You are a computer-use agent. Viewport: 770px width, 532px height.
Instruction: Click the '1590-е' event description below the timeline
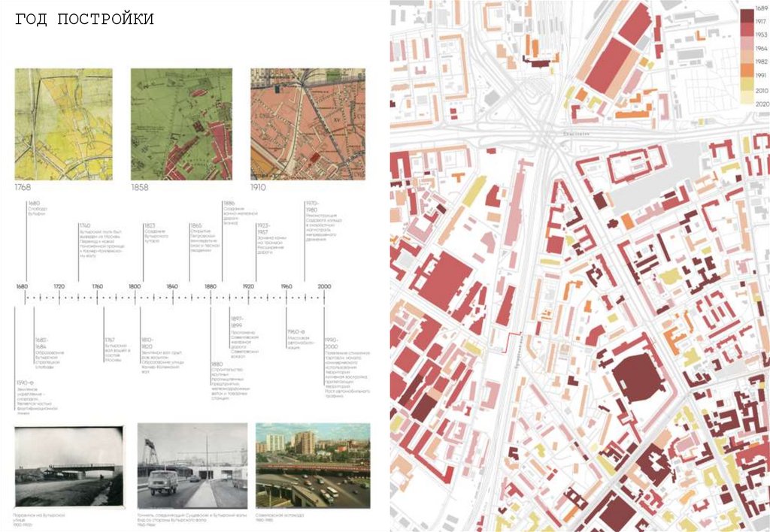tap(37, 397)
